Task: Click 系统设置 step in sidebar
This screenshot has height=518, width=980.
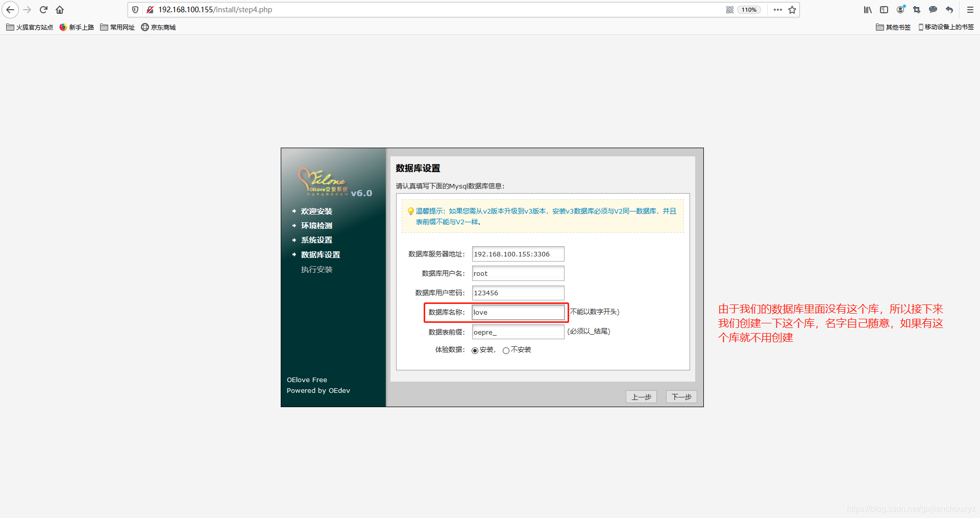Action: [316, 240]
